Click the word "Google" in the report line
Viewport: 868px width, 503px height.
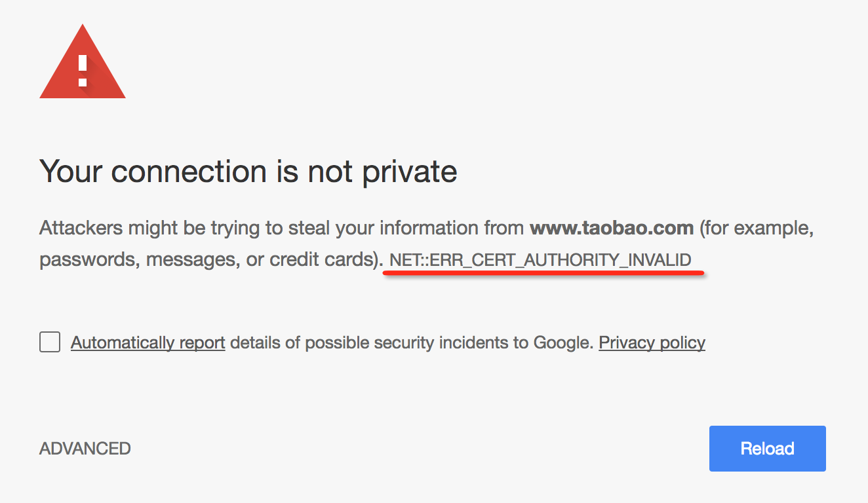[562, 343]
